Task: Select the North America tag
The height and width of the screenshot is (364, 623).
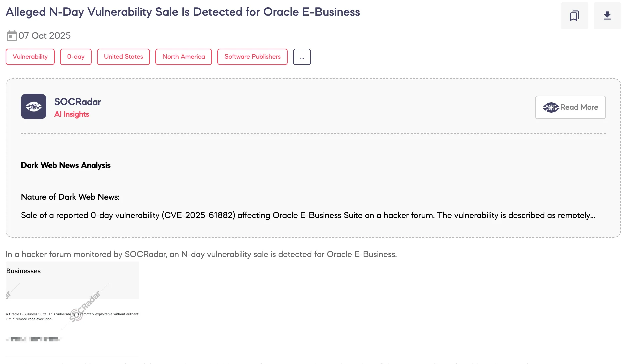Action: pyautogui.click(x=183, y=57)
